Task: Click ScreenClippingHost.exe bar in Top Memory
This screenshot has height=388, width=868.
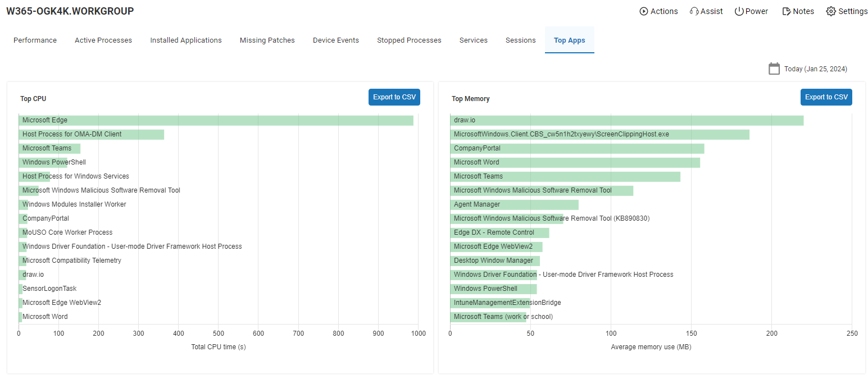Action: 600,134
